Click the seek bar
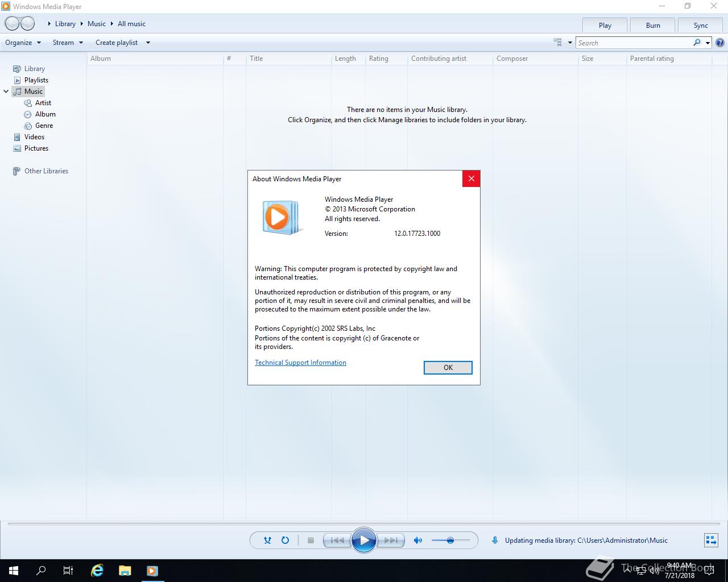Viewport: 728px width, 582px height. point(364,523)
